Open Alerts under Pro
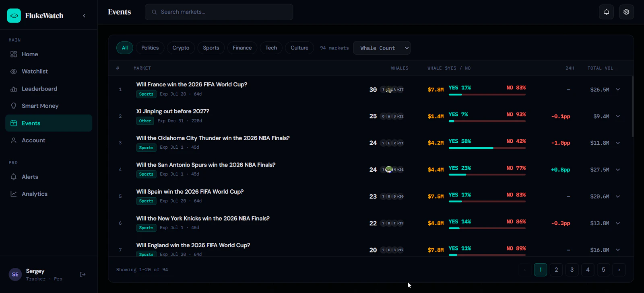The height and width of the screenshot is (293, 644). [x=49, y=177]
